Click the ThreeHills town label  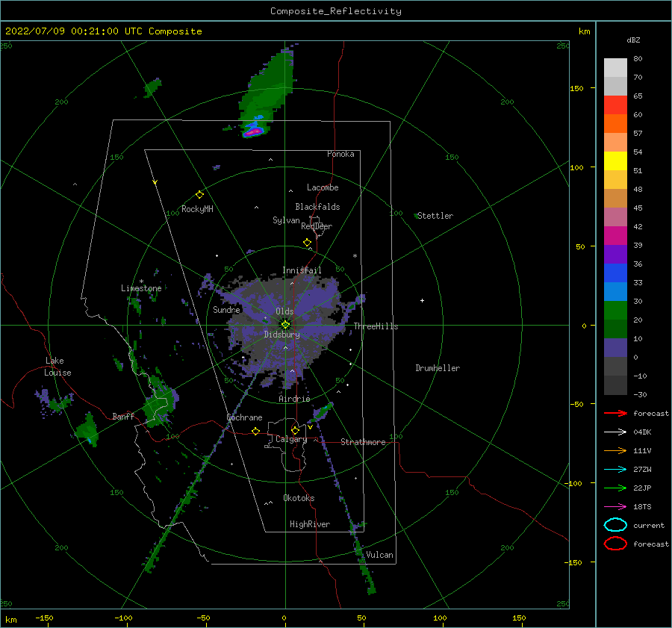pos(376,326)
